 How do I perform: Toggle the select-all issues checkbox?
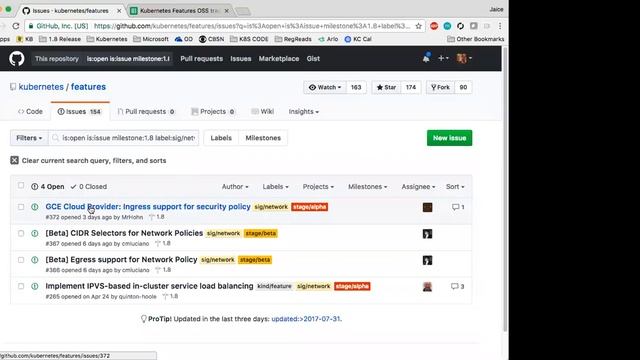point(21,186)
